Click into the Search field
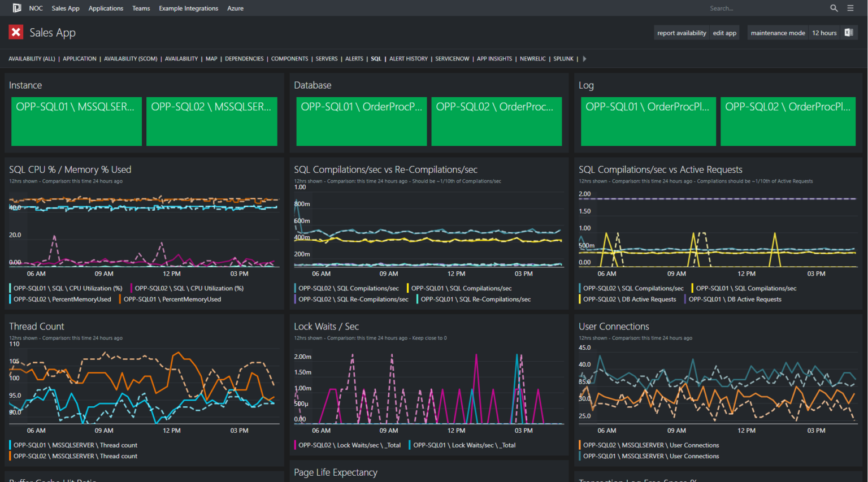This screenshot has width=868, height=482. tap(766, 8)
